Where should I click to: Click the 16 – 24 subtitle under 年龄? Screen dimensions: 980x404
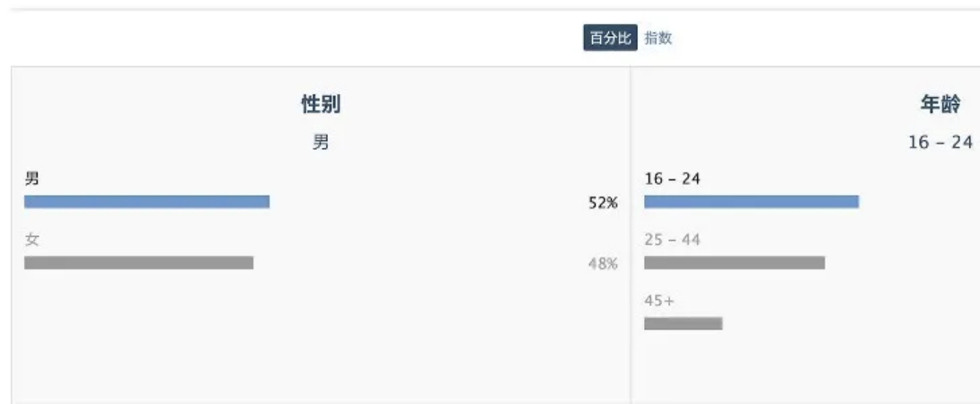940,142
